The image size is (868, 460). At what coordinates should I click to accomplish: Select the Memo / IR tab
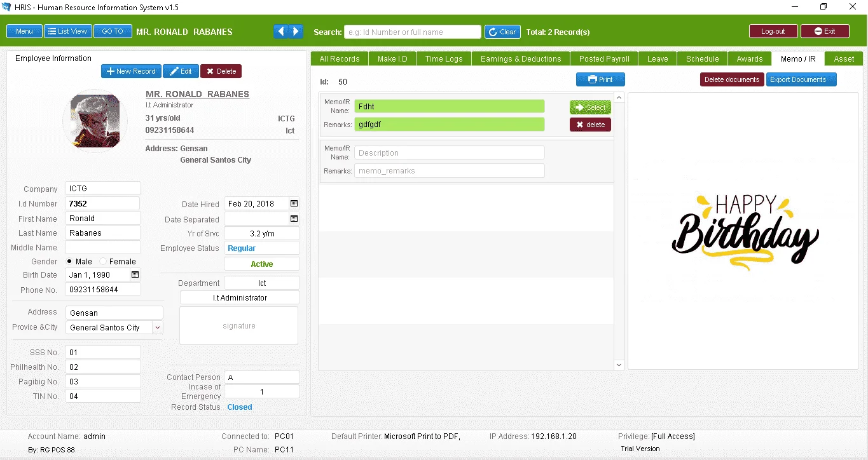798,58
